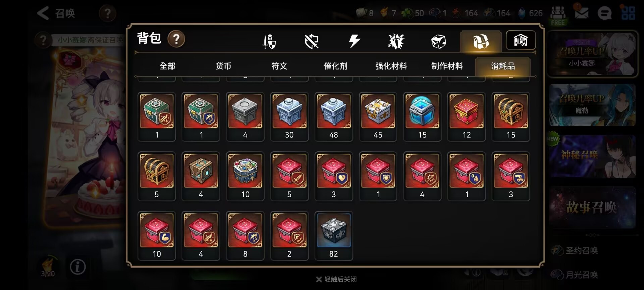This screenshot has height=290, width=644.
Task: Select the 催化剂 tab
Action: tap(335, 66)
